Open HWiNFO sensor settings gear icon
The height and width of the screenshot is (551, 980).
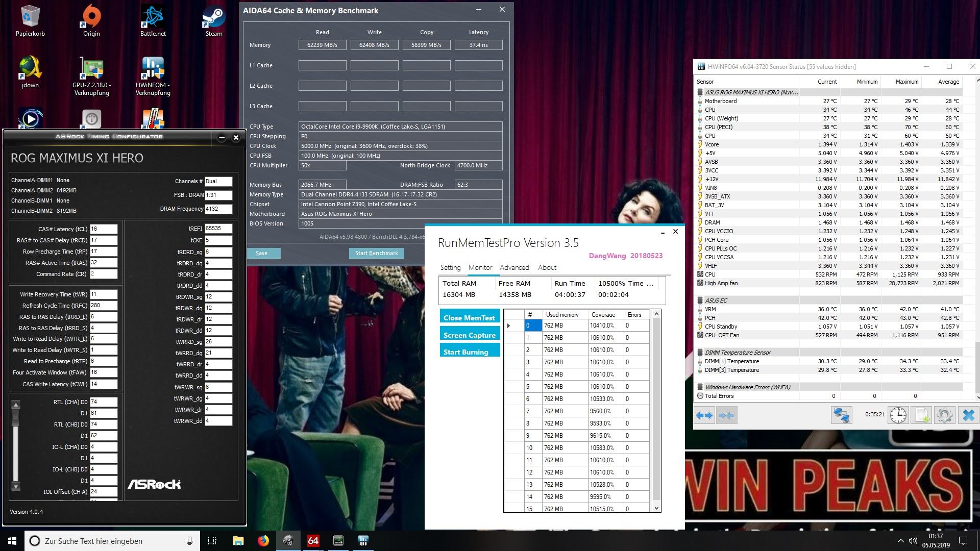tap(944, 415)
